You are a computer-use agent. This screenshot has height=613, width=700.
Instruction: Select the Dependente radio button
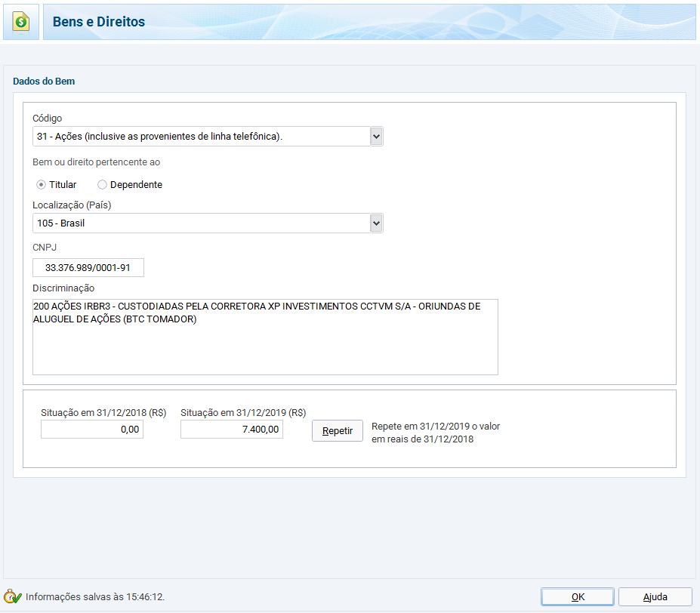click(102, 185)
